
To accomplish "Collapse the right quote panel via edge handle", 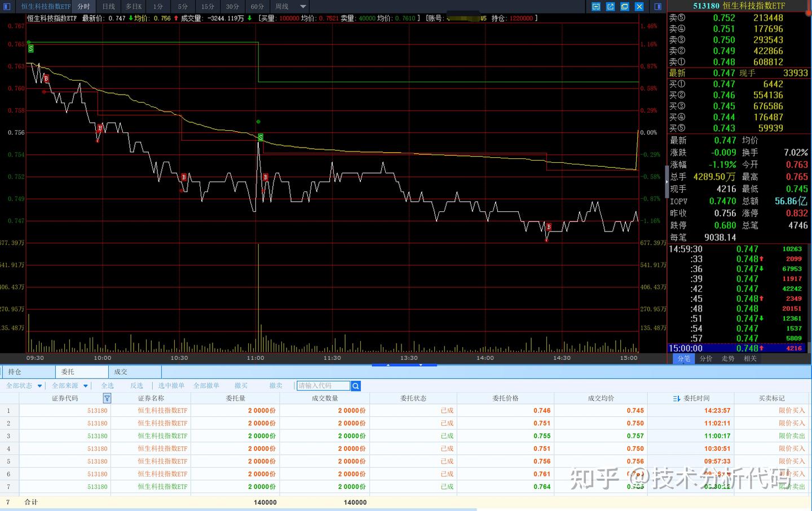I will click(x=666, y=182).
